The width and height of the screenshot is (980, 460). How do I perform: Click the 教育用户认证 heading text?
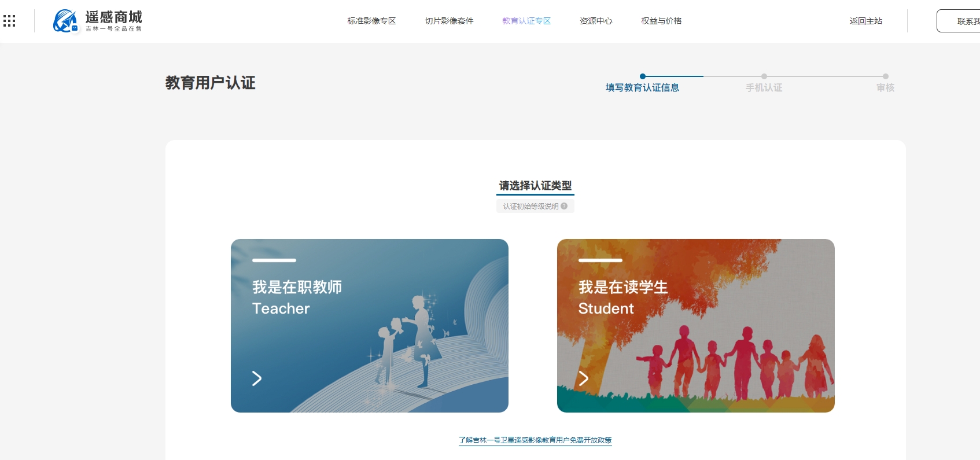point(211,83)
